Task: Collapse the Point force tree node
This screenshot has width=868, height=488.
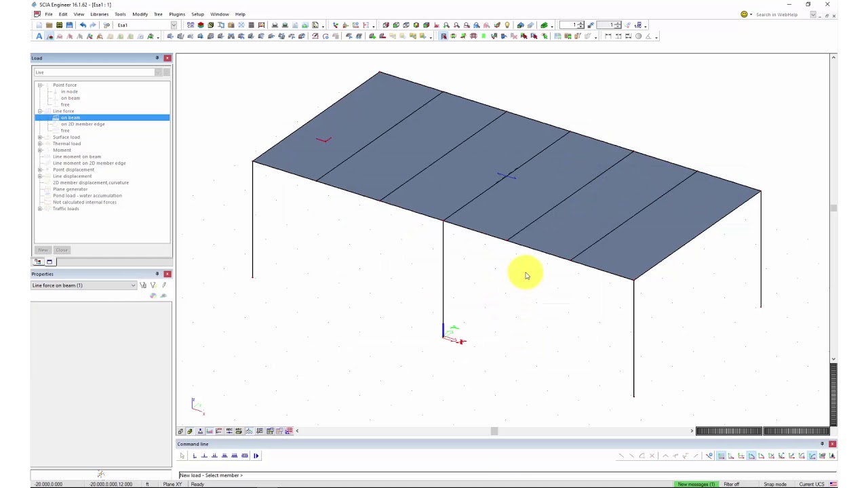Action: 40,85
